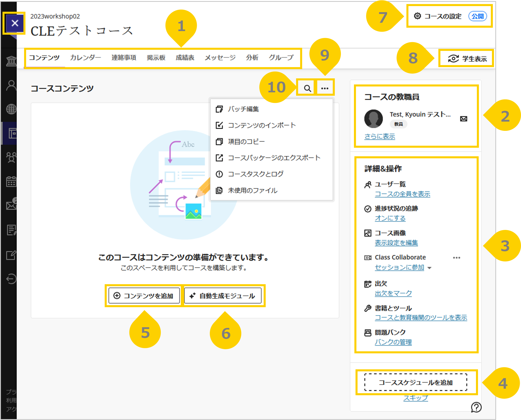Click the セッションに参加 link
Screen dimensions: 521x420
[399, 267]
